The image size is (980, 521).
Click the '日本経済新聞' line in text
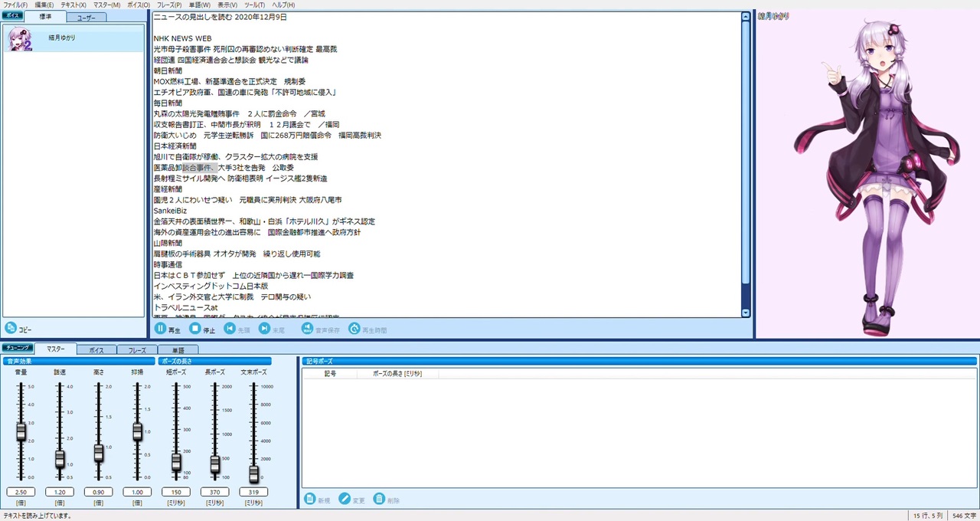point(175,146)
